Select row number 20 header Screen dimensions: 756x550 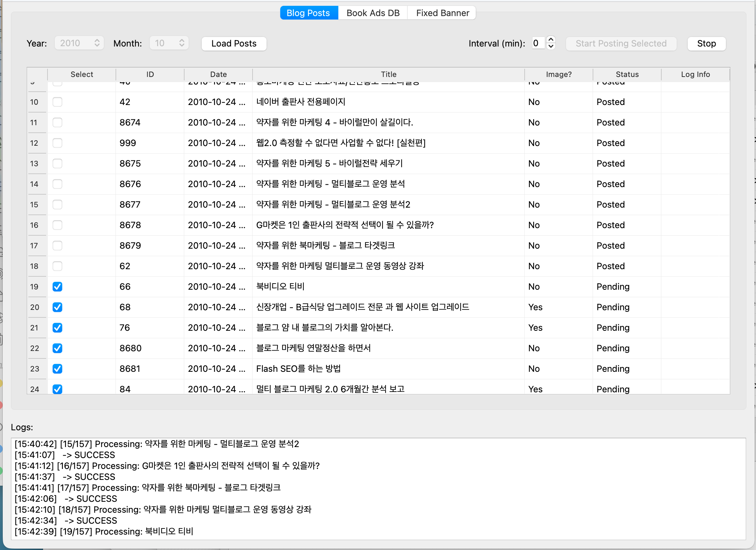coord(35,307)
